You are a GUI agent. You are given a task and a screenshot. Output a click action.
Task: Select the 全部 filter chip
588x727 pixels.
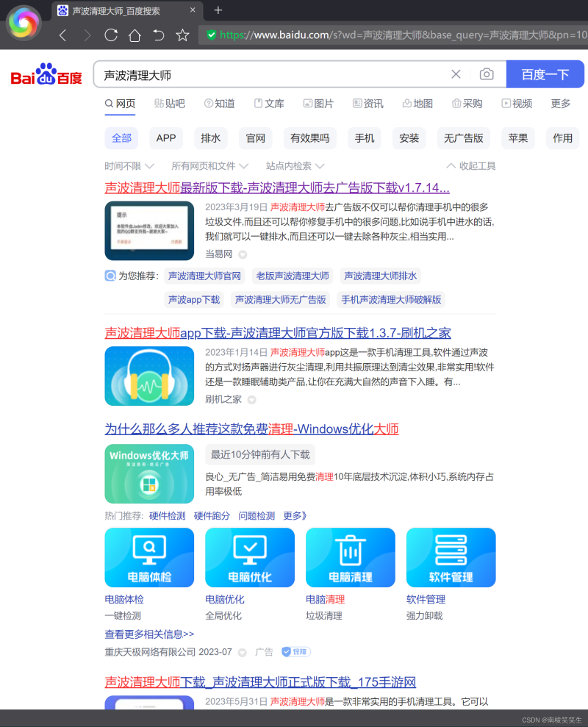[x=121, y=138]
